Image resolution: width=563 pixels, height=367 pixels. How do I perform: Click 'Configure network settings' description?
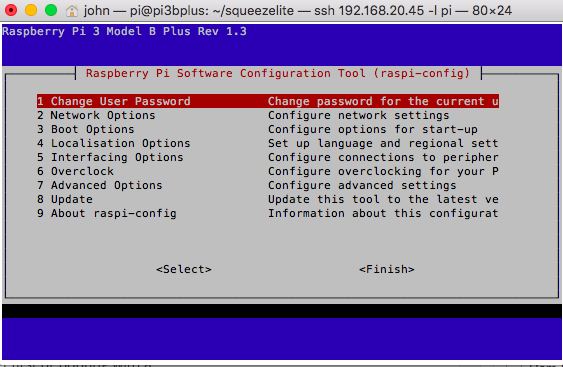[x=359, y=115]
